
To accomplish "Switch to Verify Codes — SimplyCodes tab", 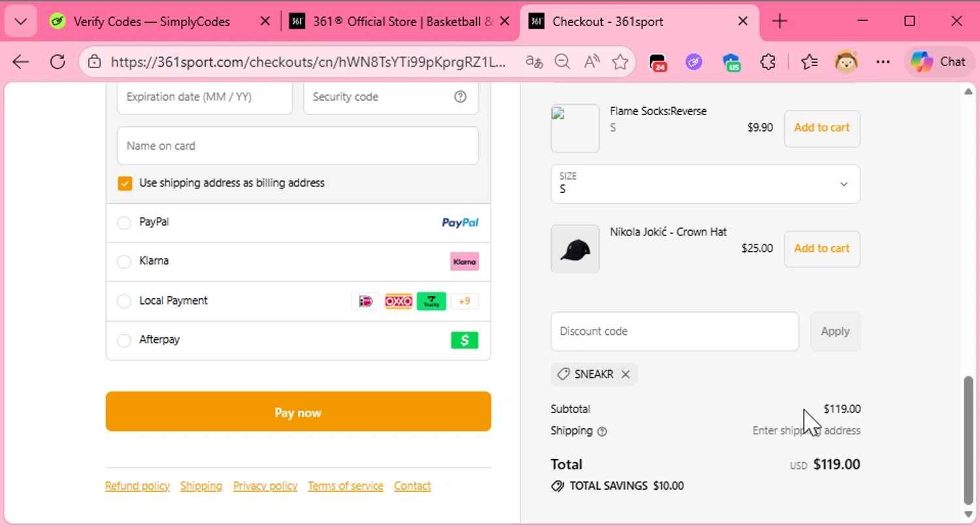I will coord(151,22).
